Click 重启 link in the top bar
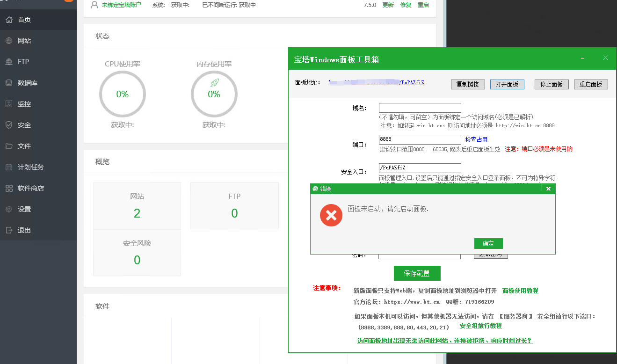Screen dimensions: 617x364 pyautogui.click(x=423, y=5)
